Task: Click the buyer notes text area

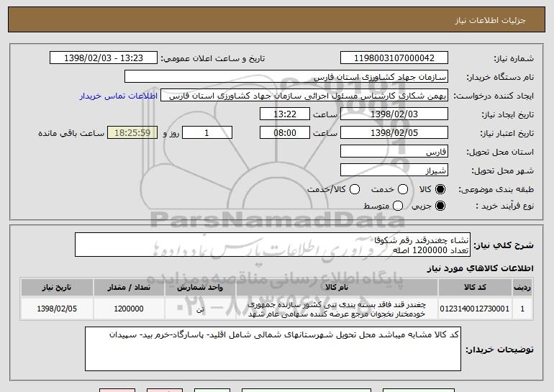Action: click(x=273, y=349)
